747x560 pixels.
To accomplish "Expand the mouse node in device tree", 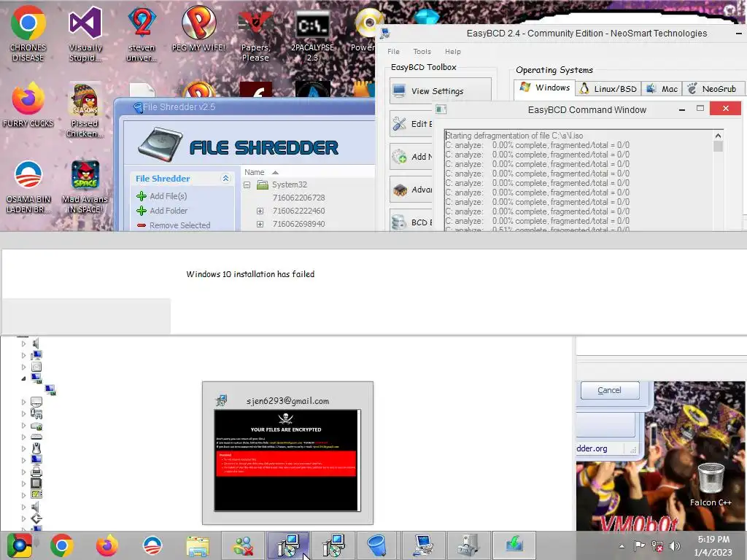I will (23, 448).
